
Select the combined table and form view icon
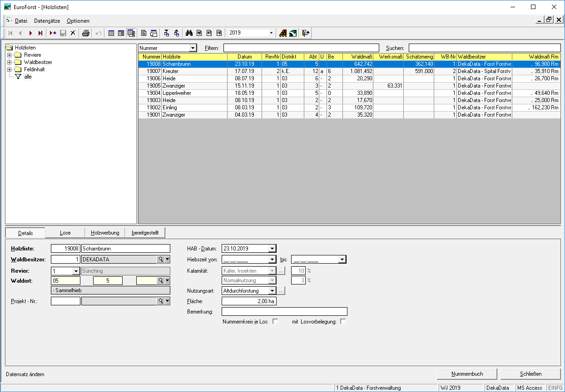coord(131,33)
